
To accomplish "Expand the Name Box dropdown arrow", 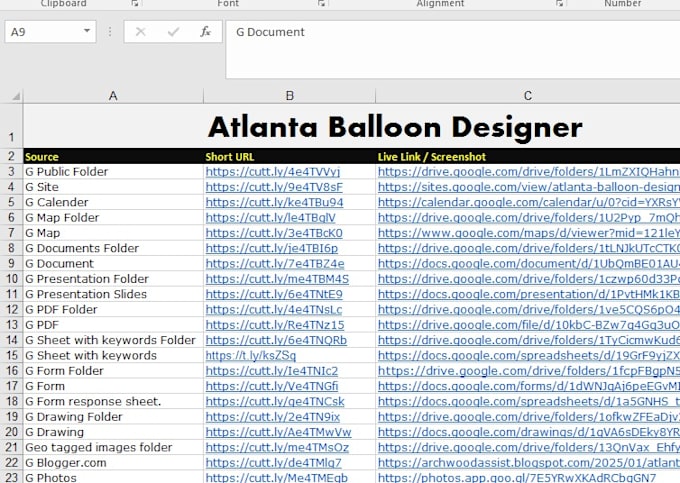I will (x=87, y=31).
